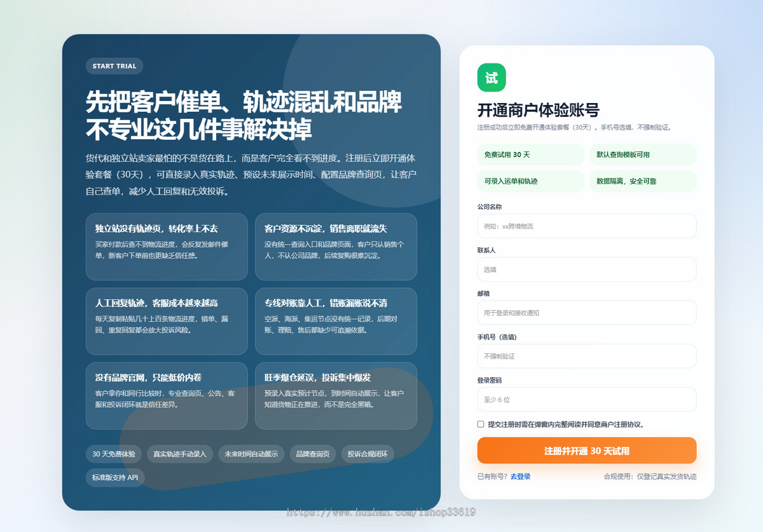Click the 货代和独立站卖家最怕的 intro paragraph
The width and height of the screenshot is (763, 532).
tap(251, 175)
